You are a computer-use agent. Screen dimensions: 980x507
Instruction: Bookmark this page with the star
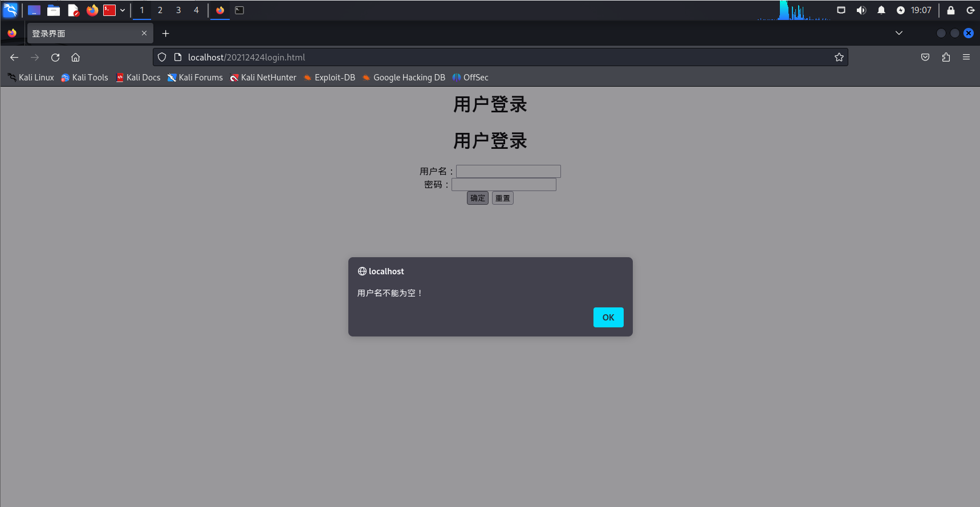coord(839,57)
